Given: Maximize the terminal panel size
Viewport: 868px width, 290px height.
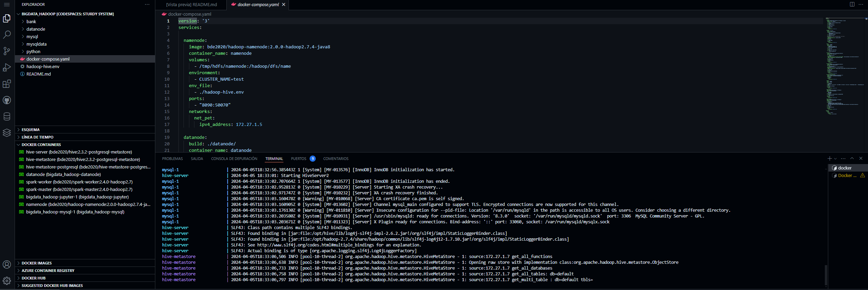Looking at the screenshot, I should [852, 159].
